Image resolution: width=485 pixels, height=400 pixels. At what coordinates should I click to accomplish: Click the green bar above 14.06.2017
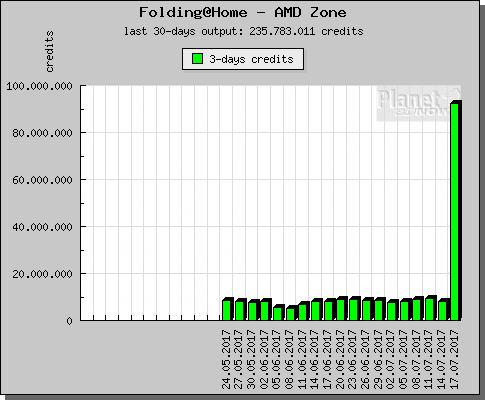pyautogui.click(x=315, y=311)
